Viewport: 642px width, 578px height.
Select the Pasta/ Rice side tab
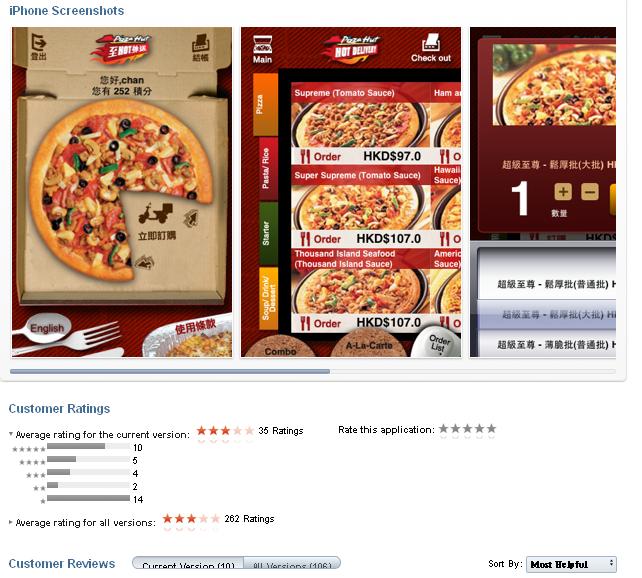(x=268, y=169)
